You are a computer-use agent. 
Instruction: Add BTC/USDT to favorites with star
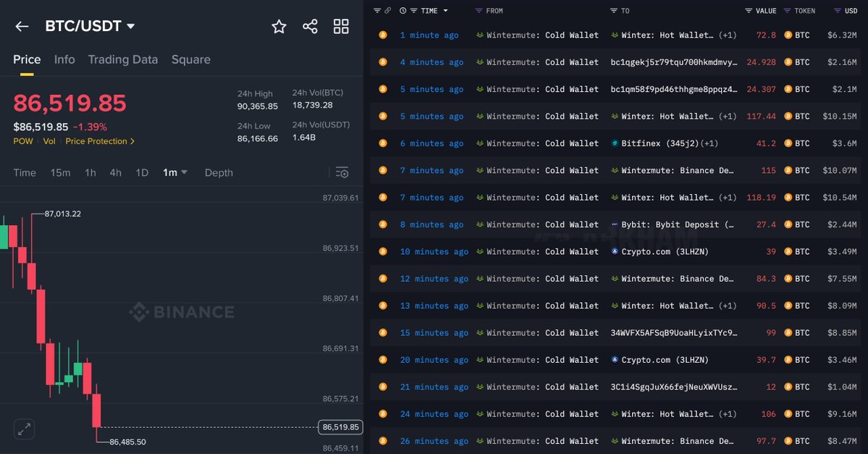[x=279, y=27]
